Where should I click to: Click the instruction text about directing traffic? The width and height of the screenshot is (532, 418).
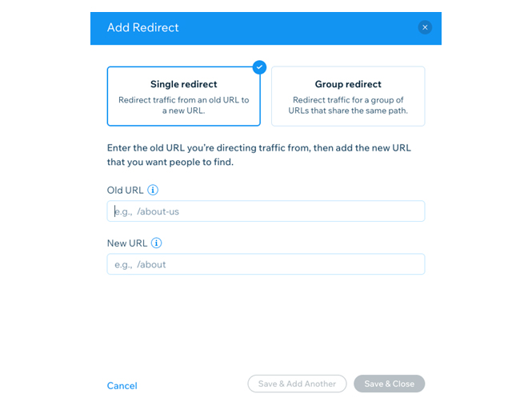pyautogui.click(x=259, y=155)
